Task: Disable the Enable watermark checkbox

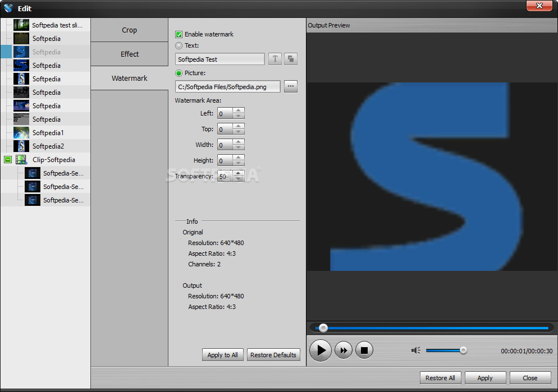Action: [x=179, y=34]
